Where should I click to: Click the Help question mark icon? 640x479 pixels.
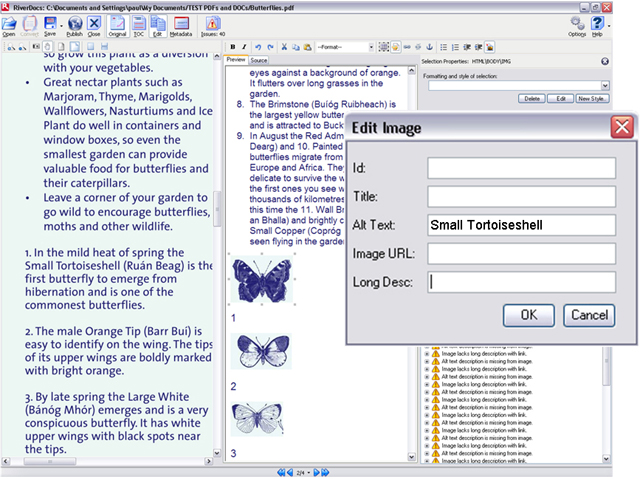tap(597, 27)
